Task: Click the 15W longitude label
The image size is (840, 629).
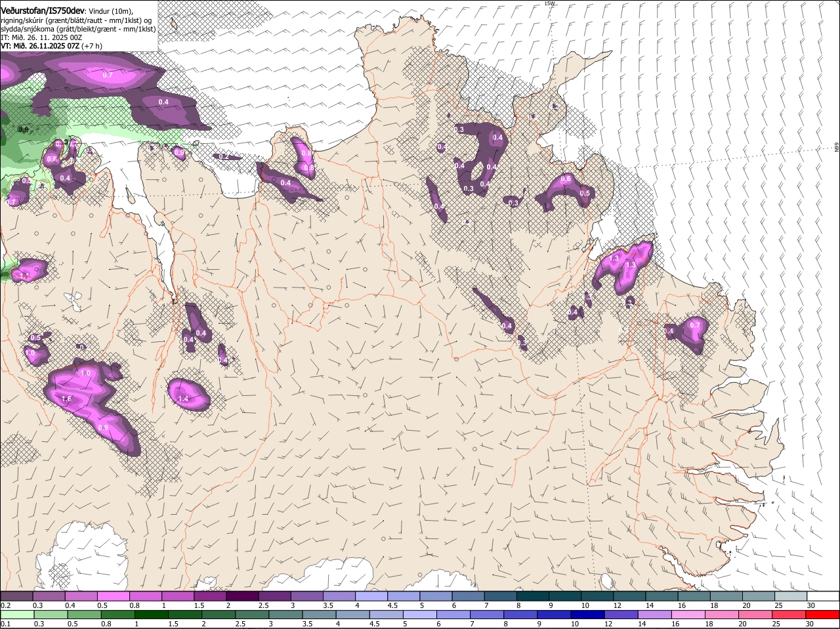Action: pos(549,3)
